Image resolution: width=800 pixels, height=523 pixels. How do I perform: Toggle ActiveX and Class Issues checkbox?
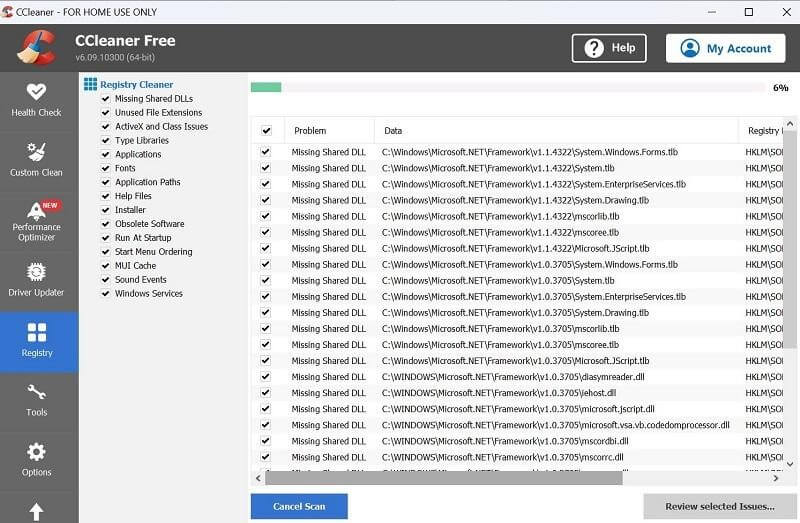(x=106, y=126)
